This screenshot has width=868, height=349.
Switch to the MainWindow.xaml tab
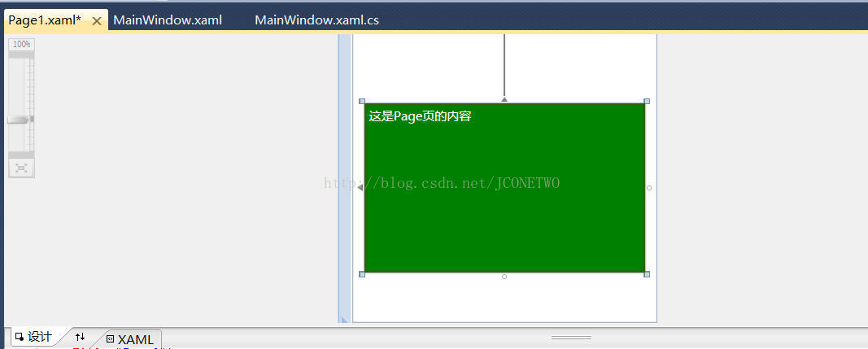[x=168, y=20]
